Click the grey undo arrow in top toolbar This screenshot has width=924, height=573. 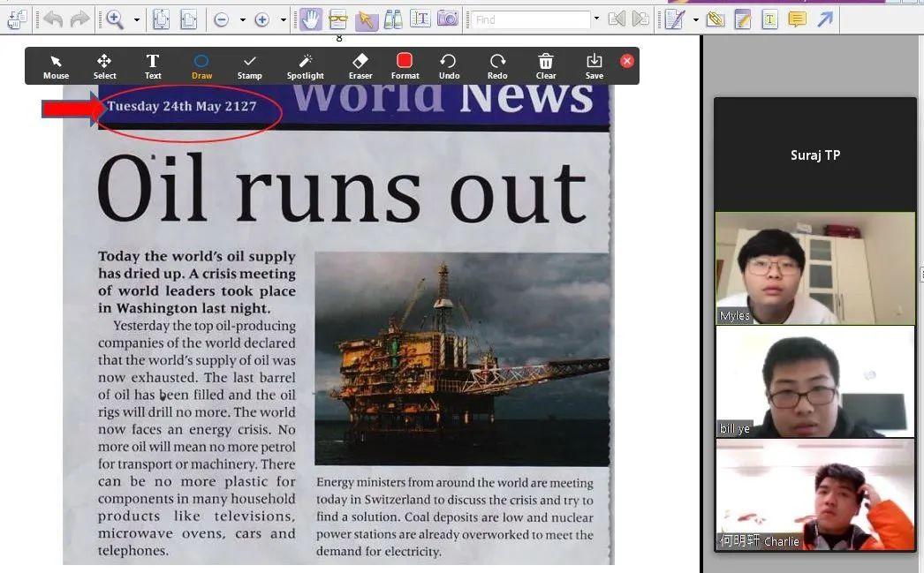[53, 19]
